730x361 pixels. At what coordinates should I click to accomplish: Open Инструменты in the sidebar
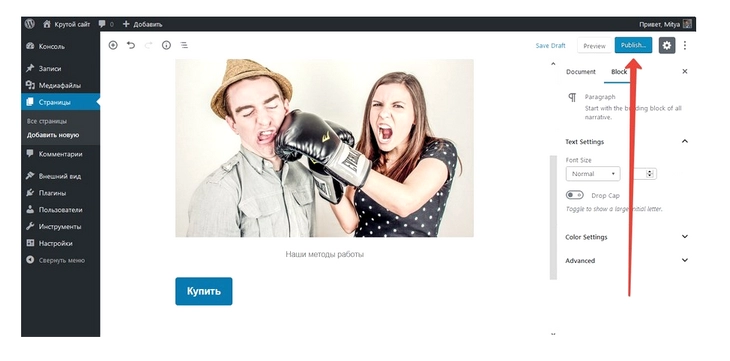click(x=60, y=226)
